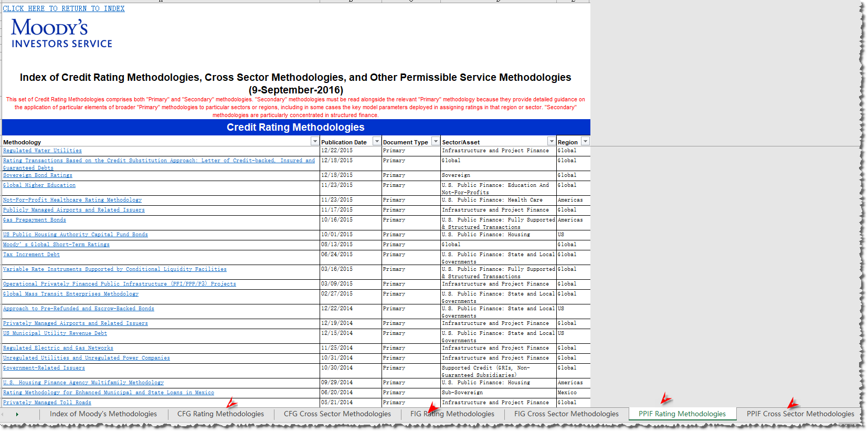Click the Operational Privately Financed Public Infrastructure link
Image resolution: width=868 pixels, height=432 pixels.
coord(120,284)
